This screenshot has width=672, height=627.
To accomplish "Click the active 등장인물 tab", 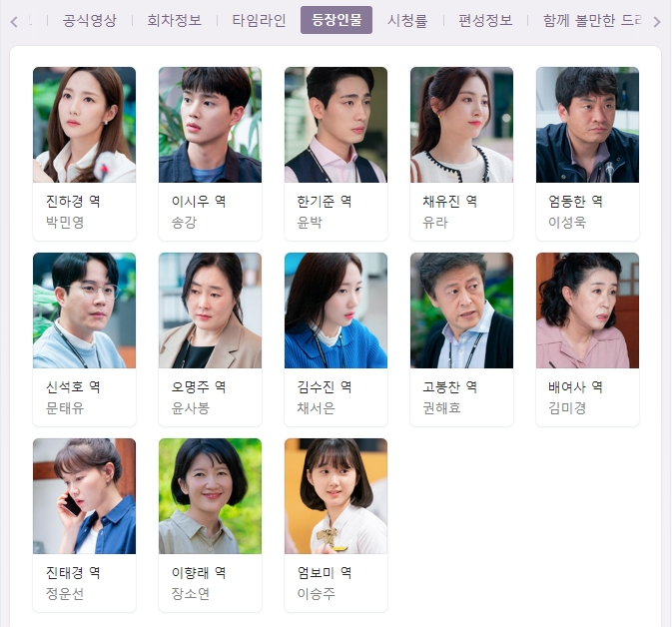I will click(336, 20).
